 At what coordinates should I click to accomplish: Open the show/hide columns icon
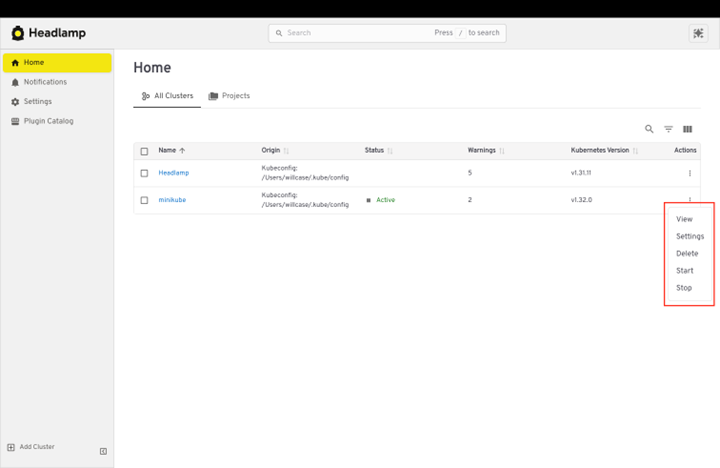687,129
